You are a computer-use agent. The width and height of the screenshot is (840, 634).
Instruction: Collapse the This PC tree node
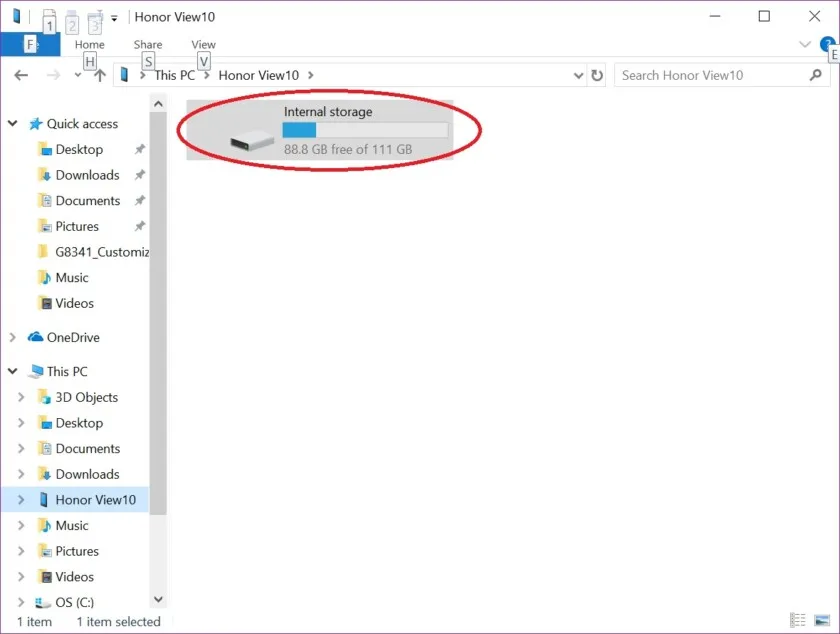[x=13, y=371]
